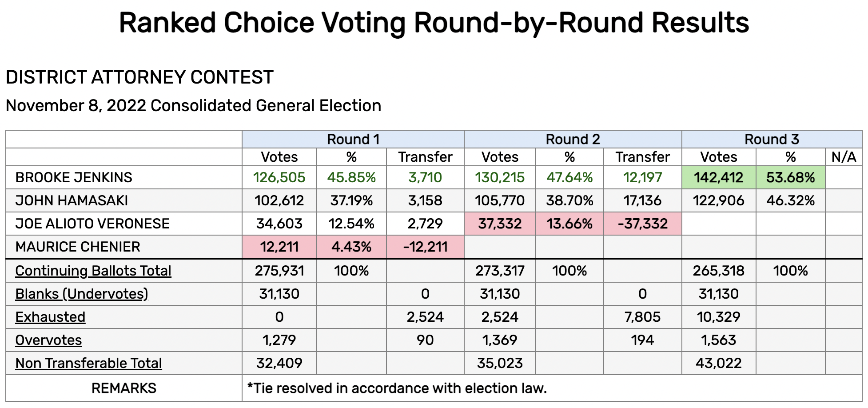The height and width of the screenshot is (408, 868).
Task: Click the Joe Alioto Veronese row label
Action: pyautogui.click(x=92, y=224)
